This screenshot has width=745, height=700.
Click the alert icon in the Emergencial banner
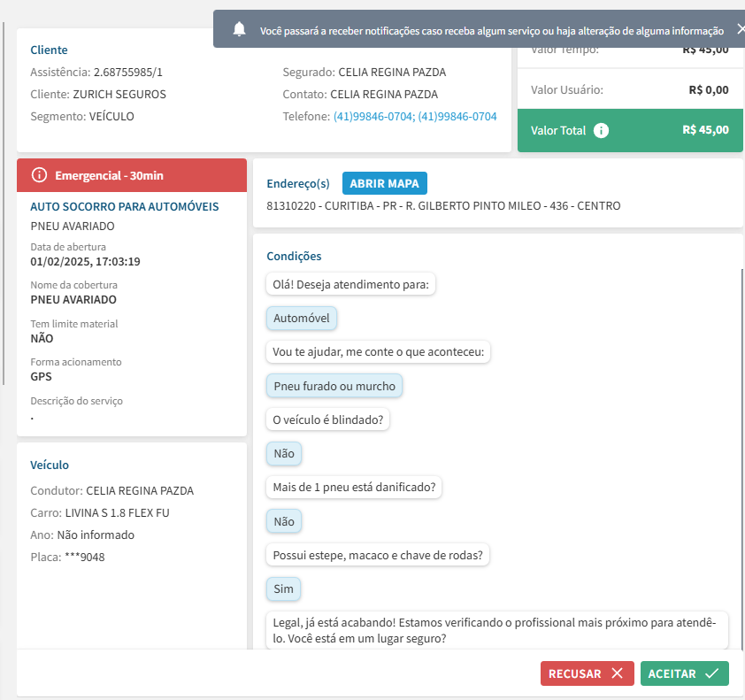click(39, 175)
